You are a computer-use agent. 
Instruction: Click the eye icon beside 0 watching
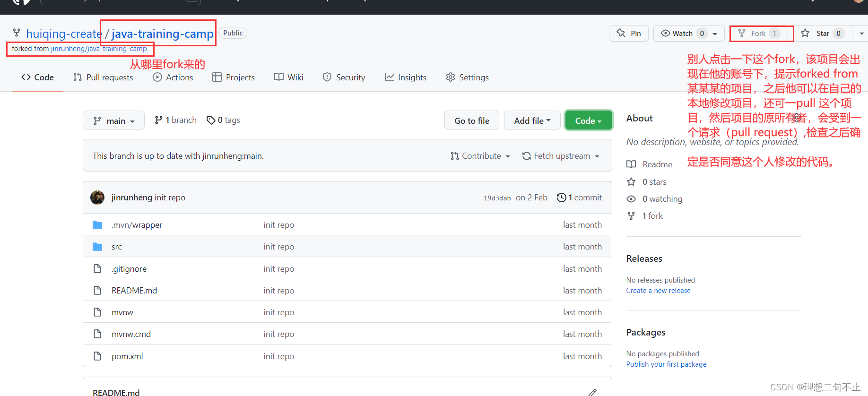point(631,199)
